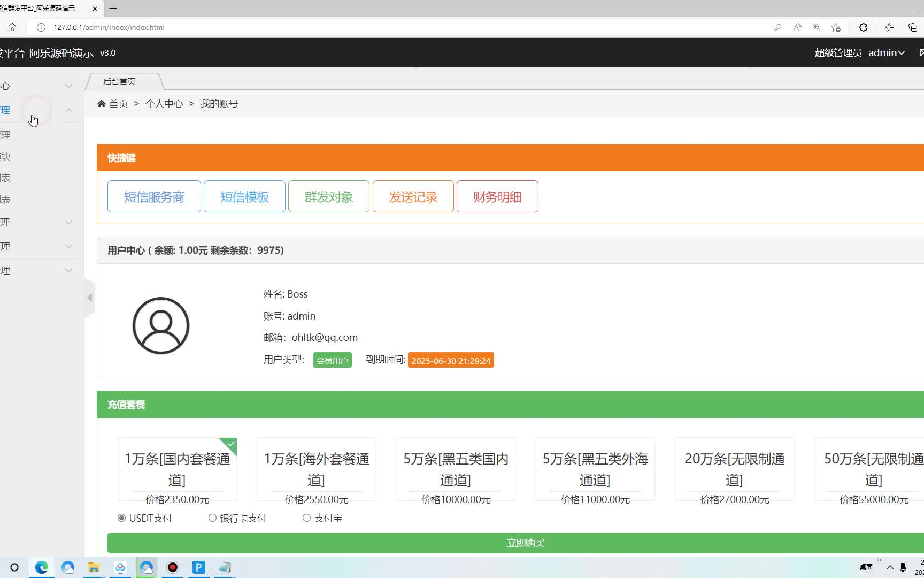
Task: Choose the 5万条[黑五类国内通道] package
Action: (x=456, y=469)
